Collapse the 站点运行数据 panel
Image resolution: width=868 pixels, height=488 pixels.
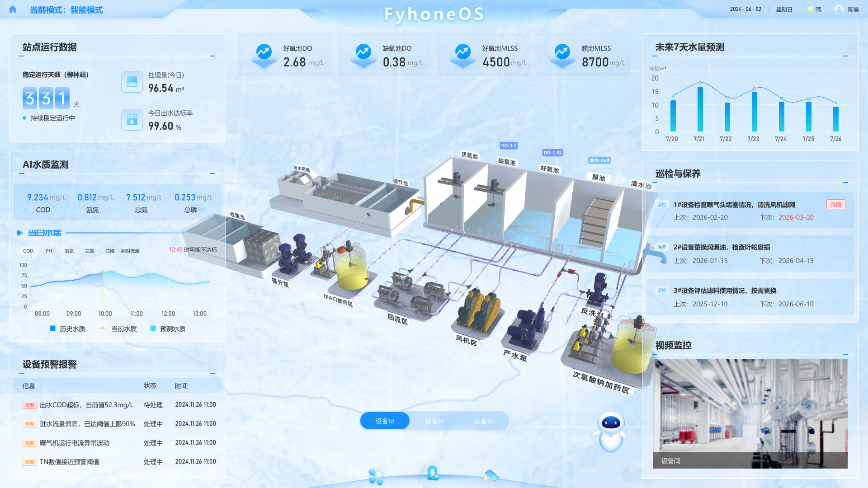212,56
